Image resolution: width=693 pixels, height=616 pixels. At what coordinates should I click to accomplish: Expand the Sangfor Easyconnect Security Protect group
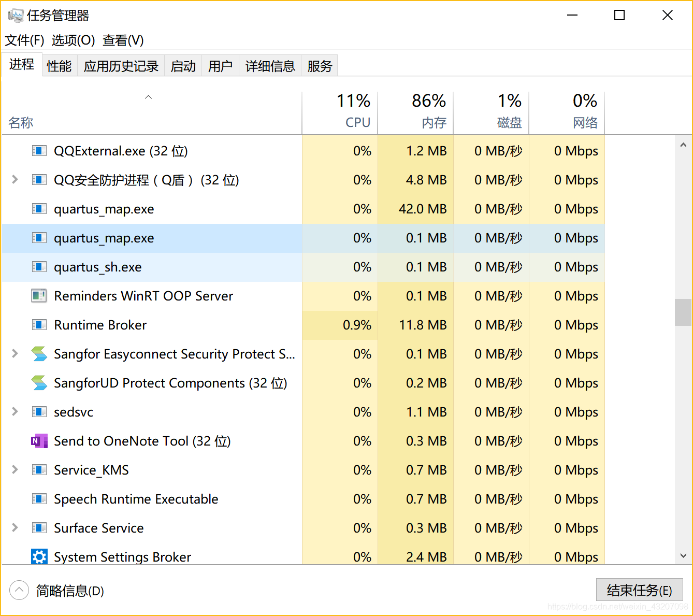[x=15, y=353]
